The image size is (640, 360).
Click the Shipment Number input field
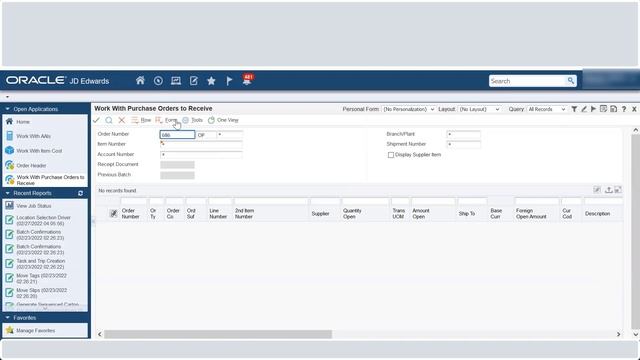tap(463, 144)
